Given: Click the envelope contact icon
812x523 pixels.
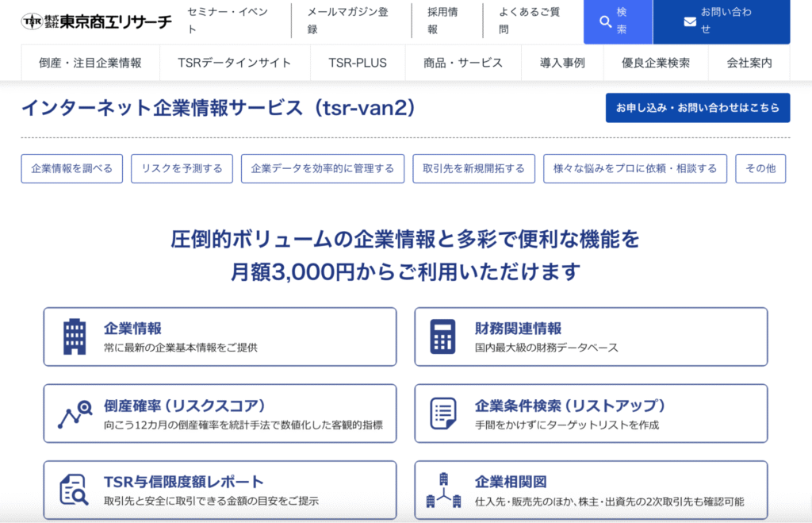Looking at the screenshot, I should tap(690, 21).
